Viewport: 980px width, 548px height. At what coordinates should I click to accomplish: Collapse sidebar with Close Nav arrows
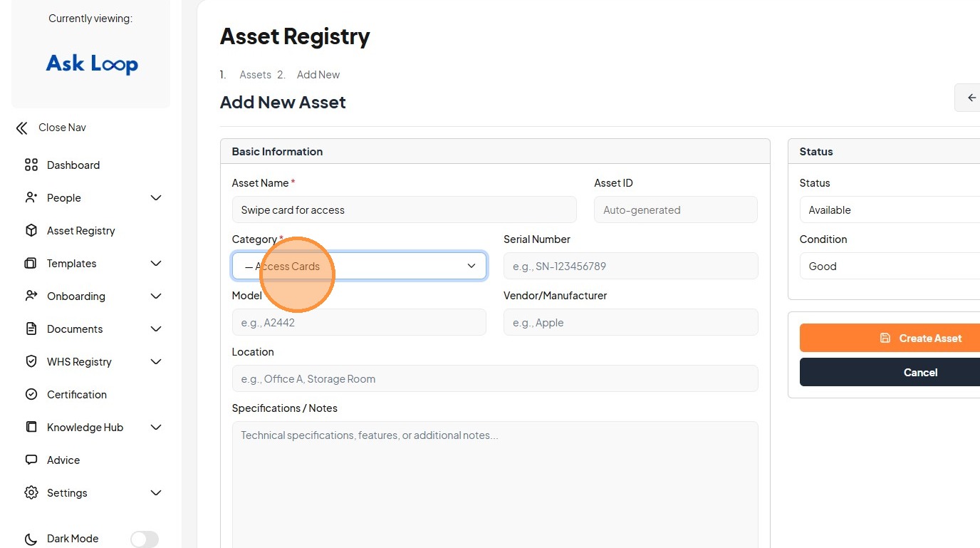[22, 128]
